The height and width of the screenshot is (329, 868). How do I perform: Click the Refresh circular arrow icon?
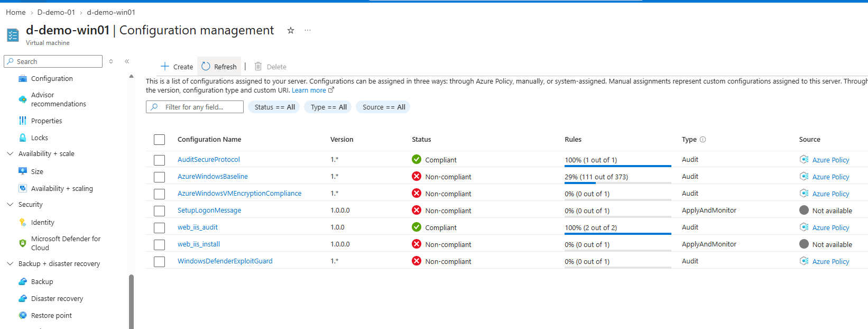pyautogui.click(x=206, y=66)
